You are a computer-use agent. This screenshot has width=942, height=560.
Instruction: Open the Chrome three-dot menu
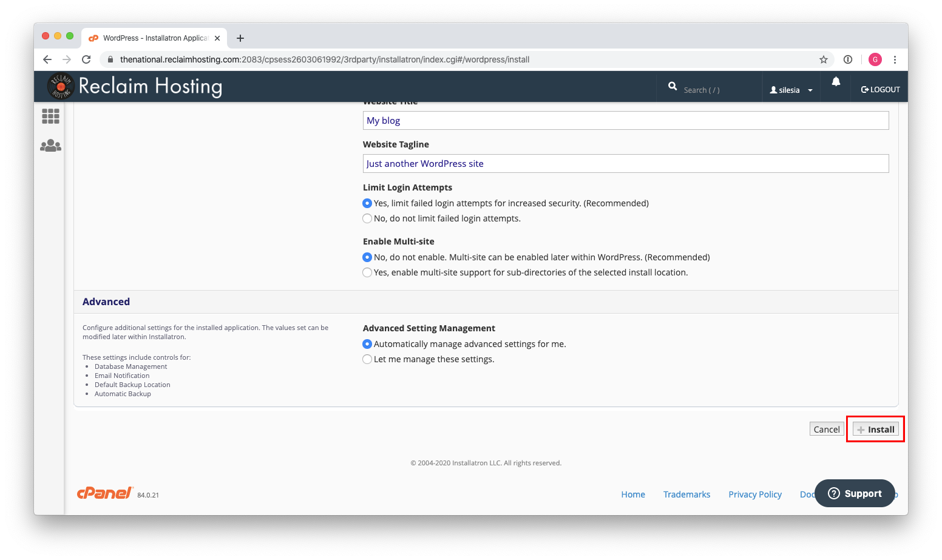click(x=895, y=59)
